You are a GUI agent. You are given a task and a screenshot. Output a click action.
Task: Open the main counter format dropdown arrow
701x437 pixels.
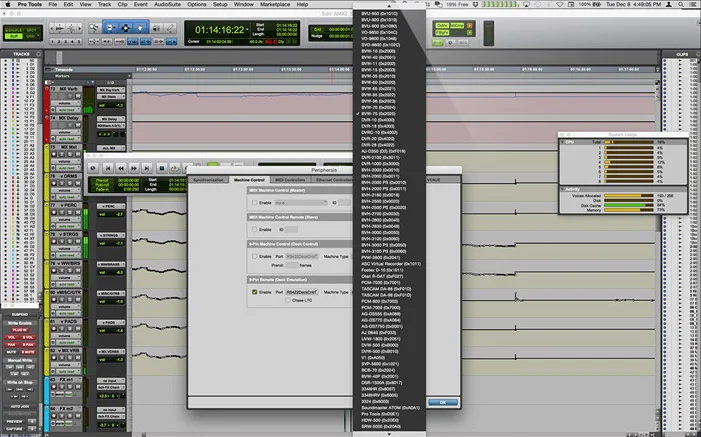coord(247,30)
